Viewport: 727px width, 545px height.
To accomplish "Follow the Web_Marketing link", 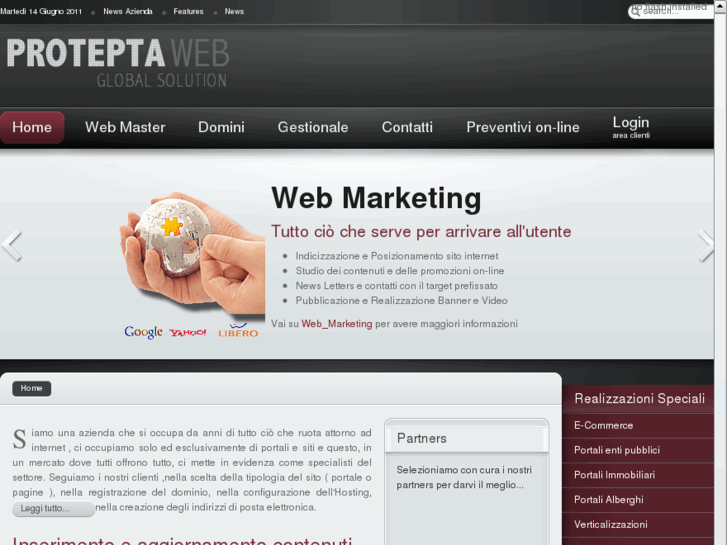I will pos(337,324).
